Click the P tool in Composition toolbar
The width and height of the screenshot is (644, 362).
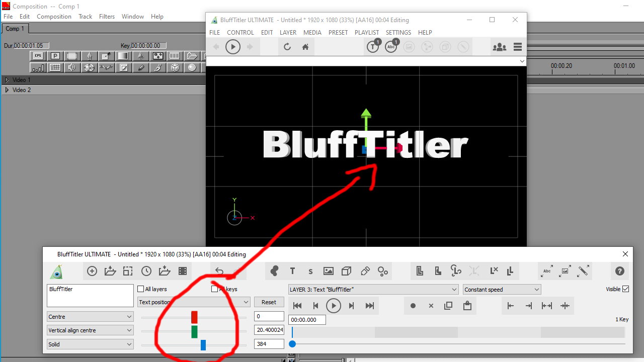[x=55, y=56]
